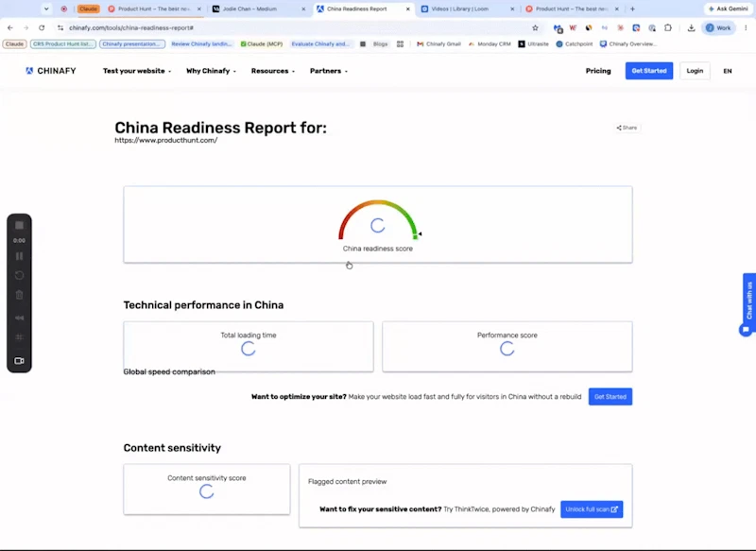Image resolution: width=756 pixels, height=551 pixels.
Task: Expand the Partners dropdown menu
Action: (x=329, y=71)
